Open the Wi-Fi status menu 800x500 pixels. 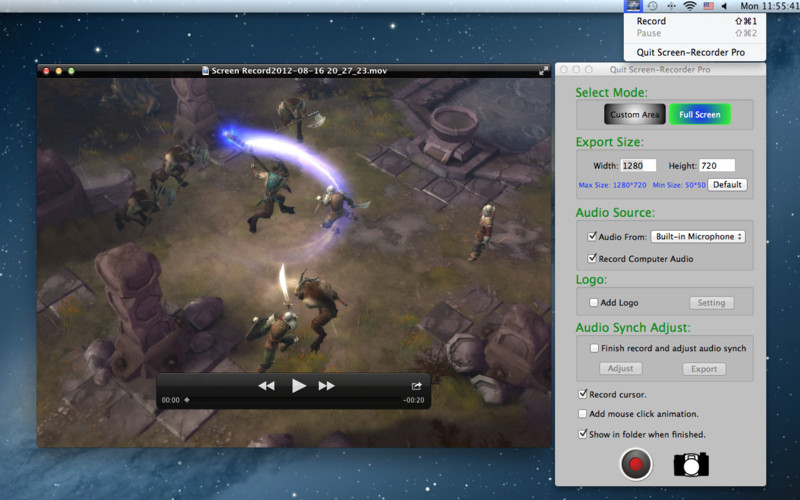(689, 6)
